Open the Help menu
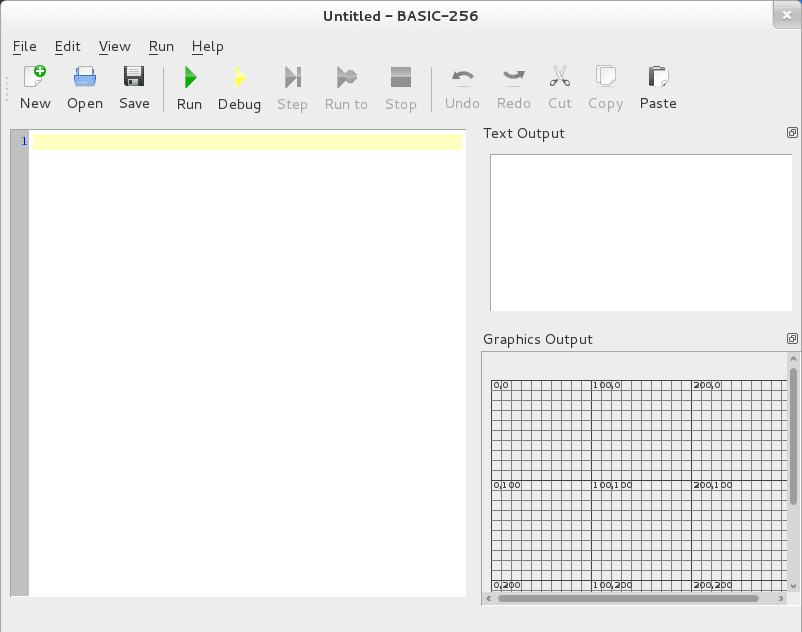Screen dimensions: 802x632 [208, 47]
